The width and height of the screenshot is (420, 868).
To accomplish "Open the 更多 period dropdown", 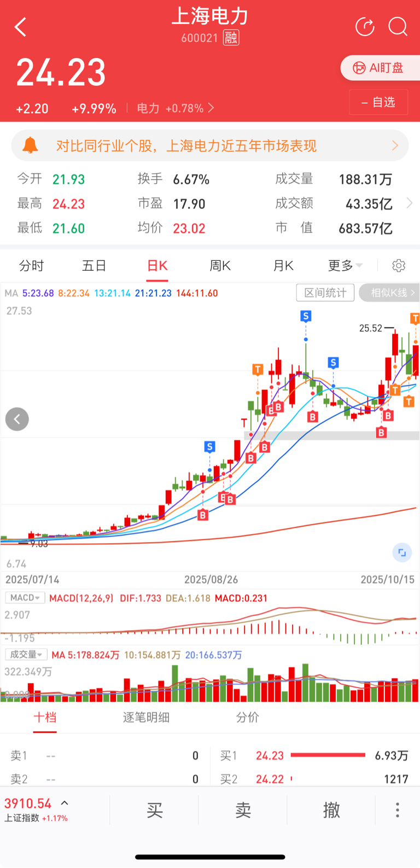I will click(x=345, y=266).
